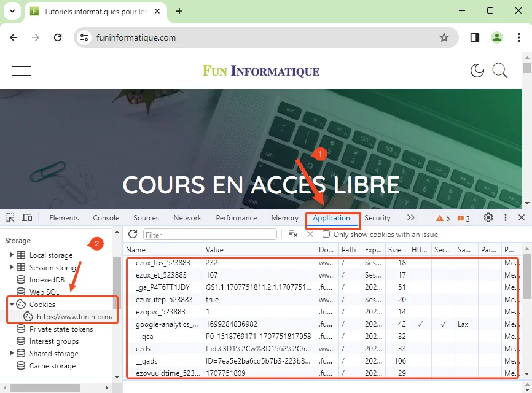
Task: Open DevTools settings gear
Action: coord(488,217)
